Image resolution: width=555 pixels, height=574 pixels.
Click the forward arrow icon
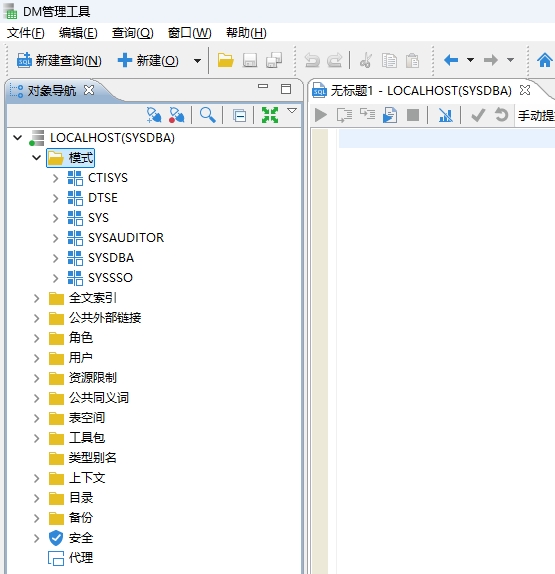[491, 60]
